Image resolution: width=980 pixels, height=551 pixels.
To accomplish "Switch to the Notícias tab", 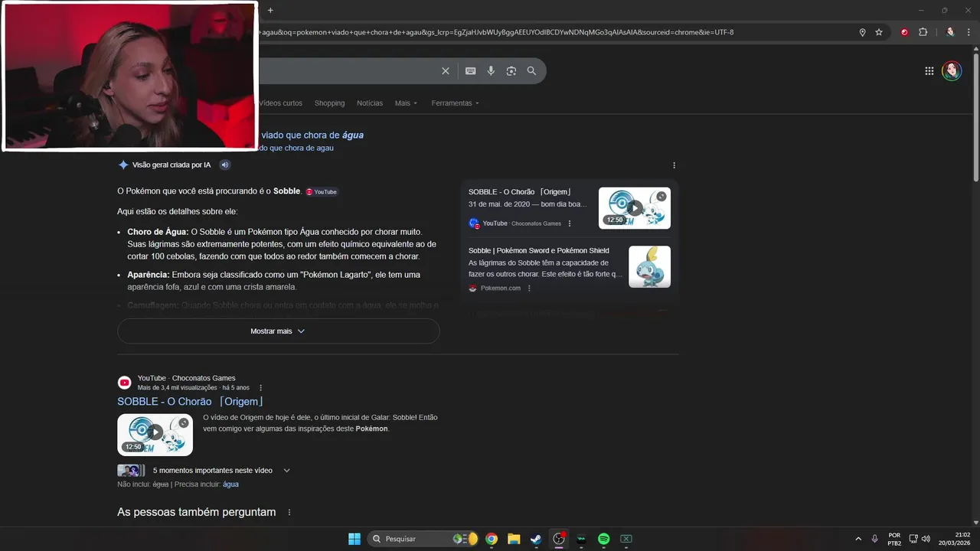I will (370, 103).
